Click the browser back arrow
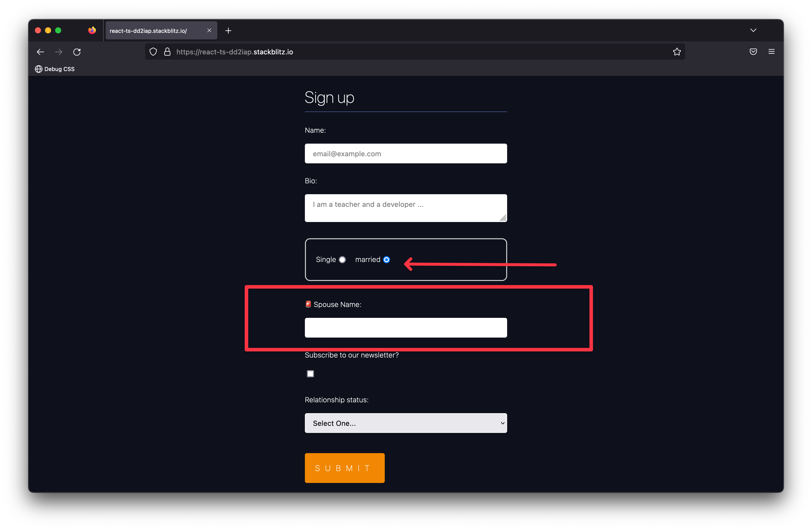This screenshot has width=812, height=530. click(40, 52)
